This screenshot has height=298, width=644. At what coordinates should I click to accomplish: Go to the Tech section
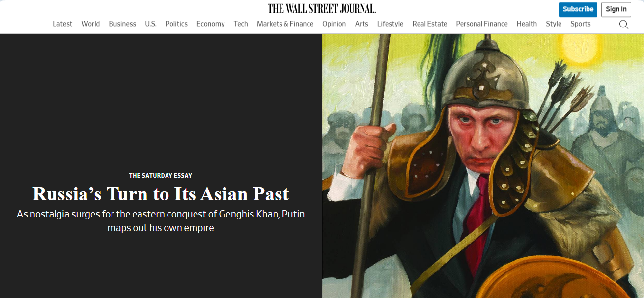tap(241, 24)
